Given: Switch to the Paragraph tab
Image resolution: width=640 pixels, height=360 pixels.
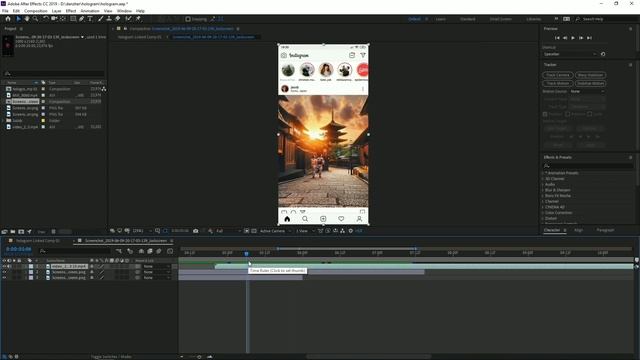Looking at the screenshot, I should click(605, 230).
